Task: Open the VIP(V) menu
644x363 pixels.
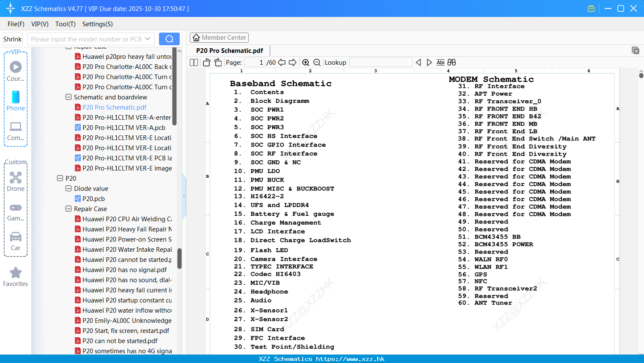Action: 40,24
